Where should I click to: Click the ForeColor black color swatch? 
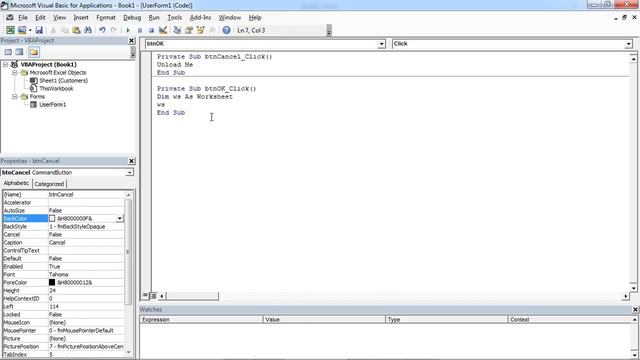point(52,282)
